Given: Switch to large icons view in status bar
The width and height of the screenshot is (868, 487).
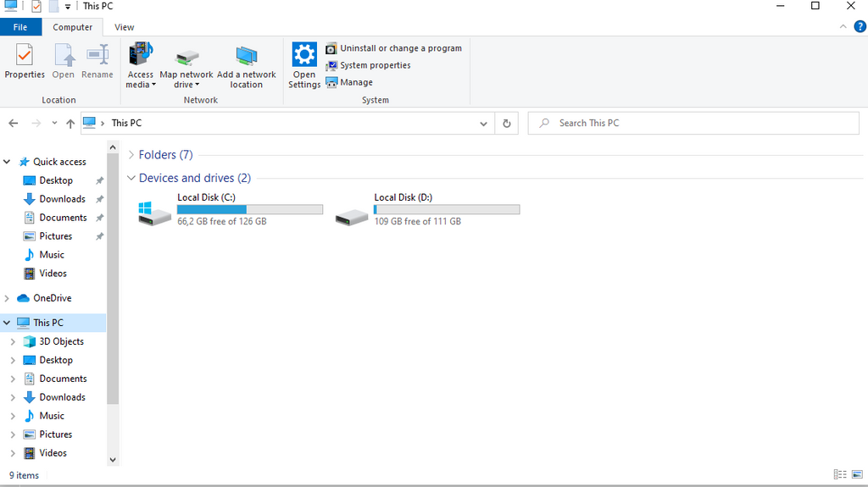Looking at the screenshot, I should (858, 475).
